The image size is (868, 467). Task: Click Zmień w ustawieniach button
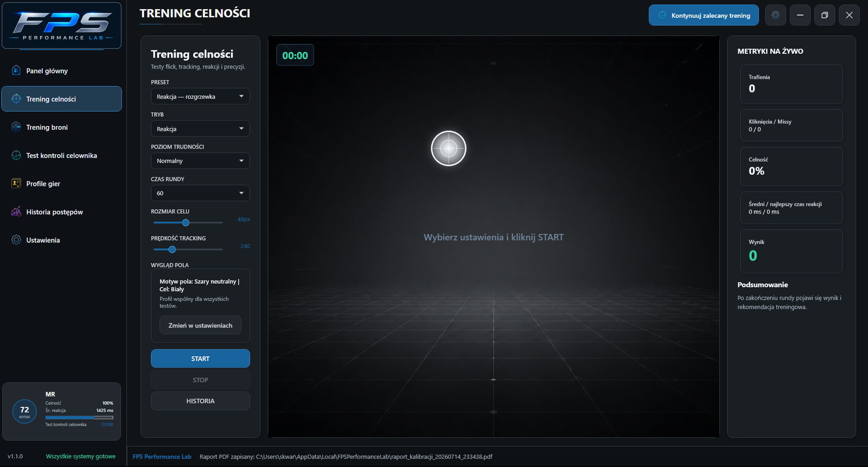[x=200, y=325]
